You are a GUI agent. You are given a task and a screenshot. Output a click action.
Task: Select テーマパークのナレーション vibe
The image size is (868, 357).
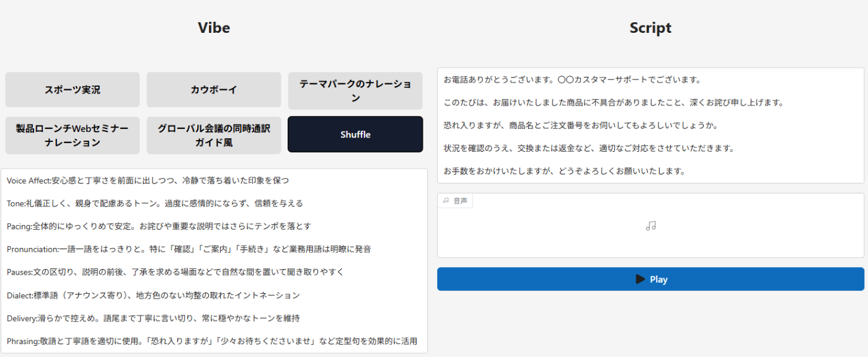(355, 90)
